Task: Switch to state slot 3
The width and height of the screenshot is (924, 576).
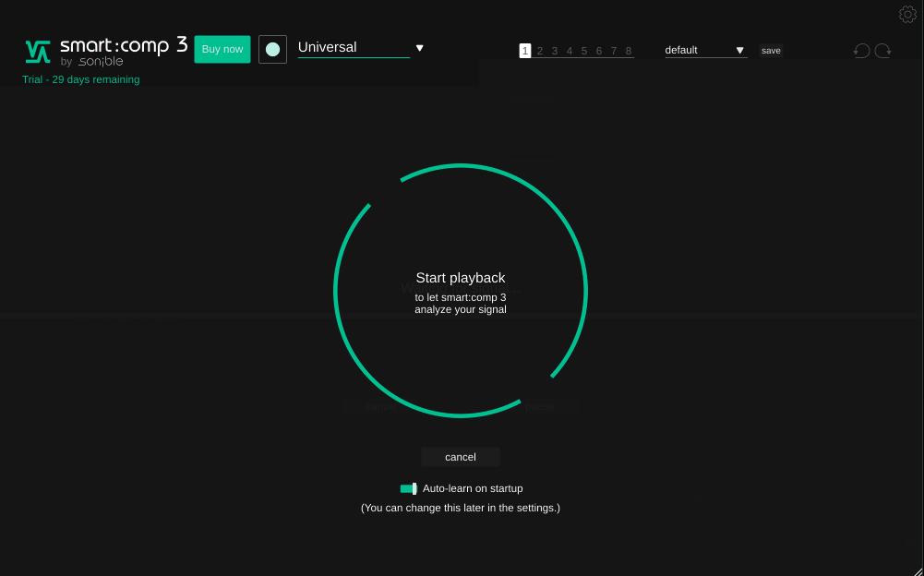Action: pos(555,51)
